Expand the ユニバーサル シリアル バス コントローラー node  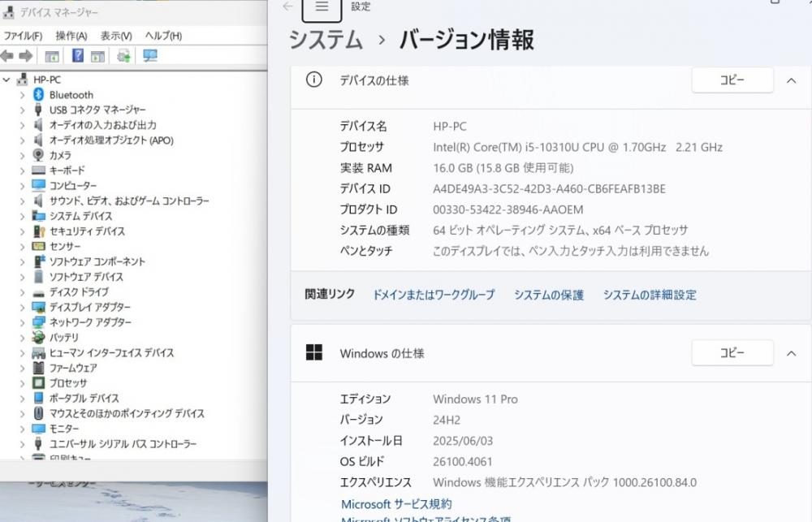(22, 443)
